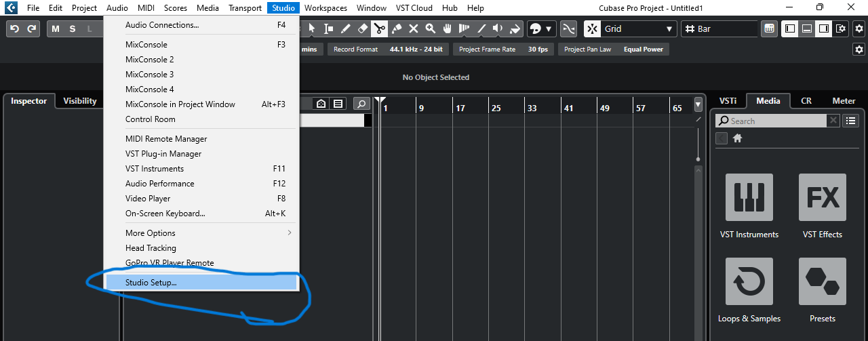Open the Presets media tile
Screen dimensions: 868x341
tap(822, 281)
